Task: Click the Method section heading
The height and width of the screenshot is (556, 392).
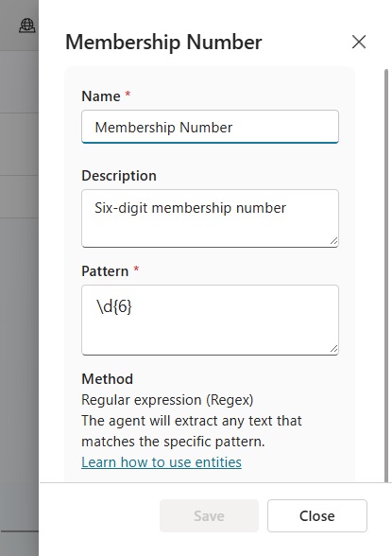Action: point(108,378)
